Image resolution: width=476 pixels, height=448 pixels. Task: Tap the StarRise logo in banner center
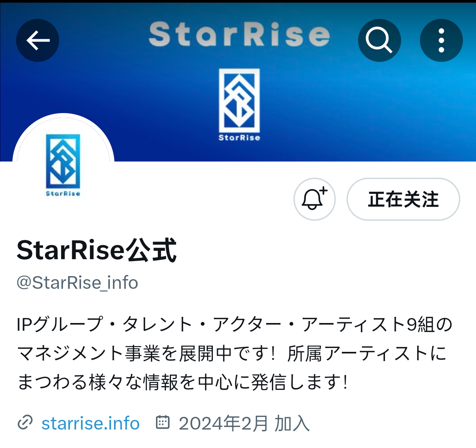(x=239, y=101)
